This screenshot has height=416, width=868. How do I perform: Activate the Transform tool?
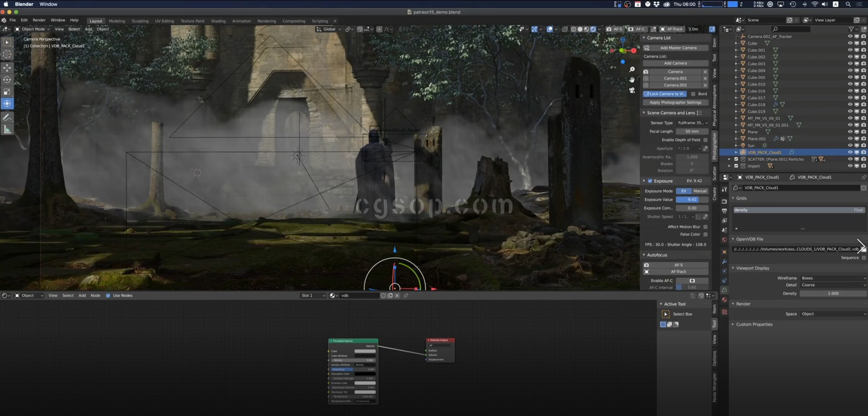click(7, 104)
